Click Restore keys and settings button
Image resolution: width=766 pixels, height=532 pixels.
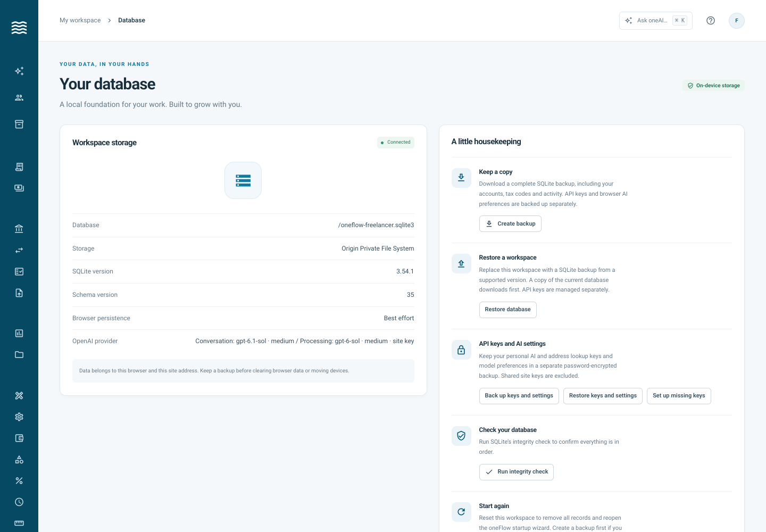coord(603,396)
